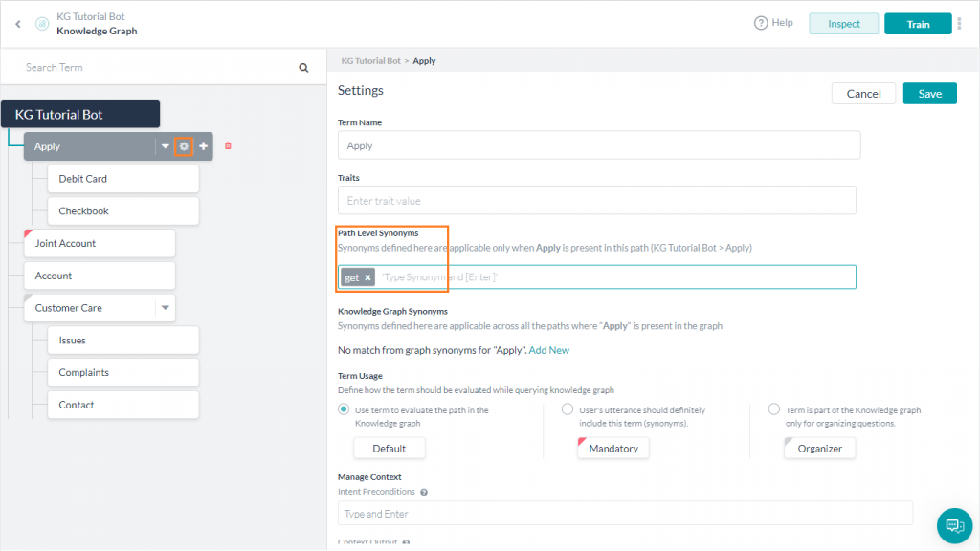980x551 pixels.
Task: Click the bot avatar icon in the header
Action: coord(41,23)
